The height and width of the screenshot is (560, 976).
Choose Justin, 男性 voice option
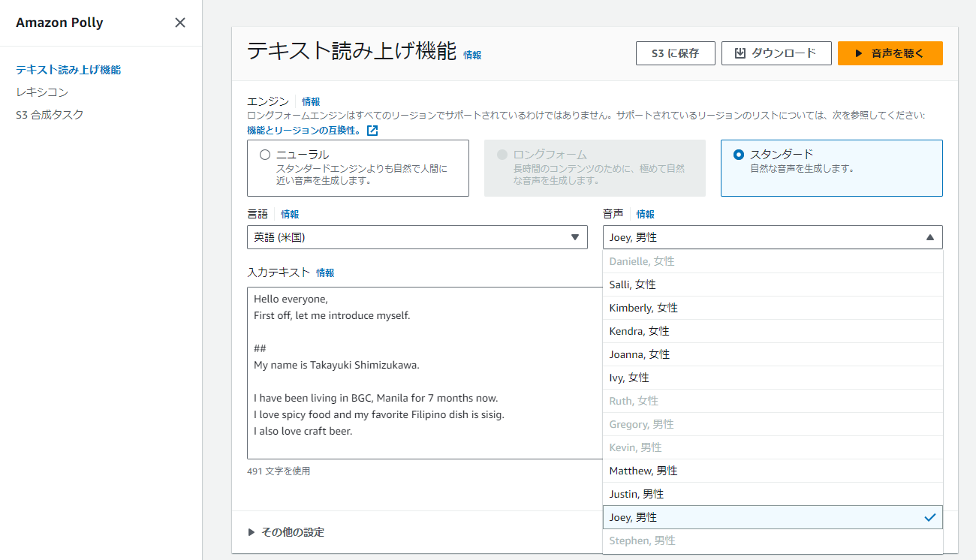[x=773, y=494]
